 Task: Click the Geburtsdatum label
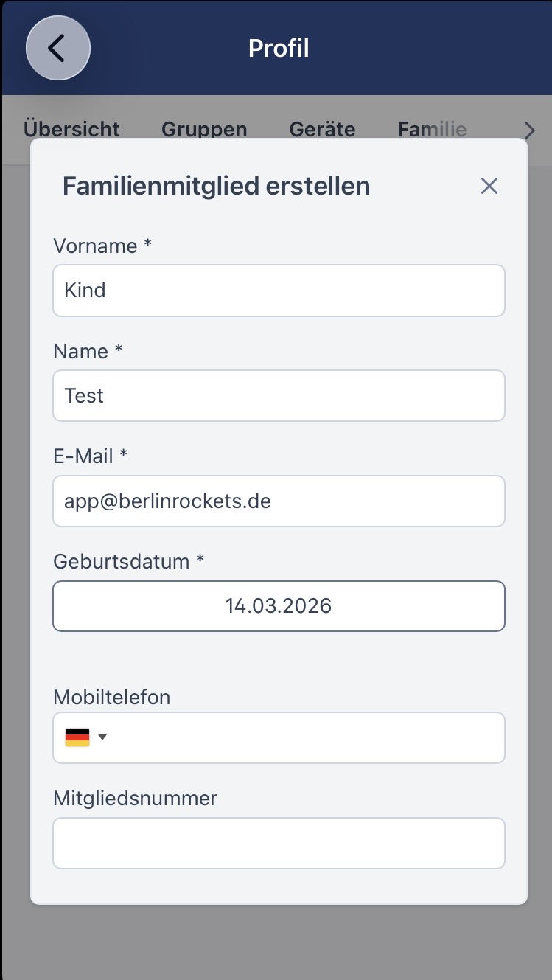click(x=128, y=561)
